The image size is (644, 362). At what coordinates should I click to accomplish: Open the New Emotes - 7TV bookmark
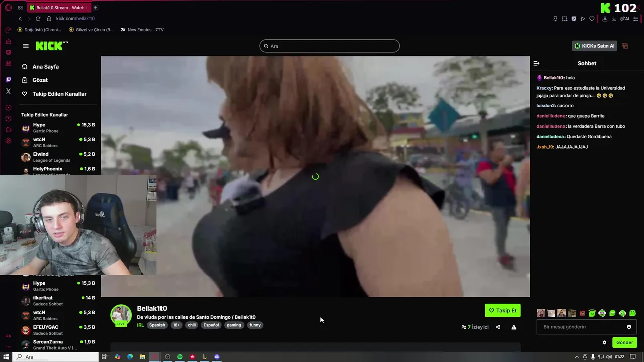click(x=142, y=30)
